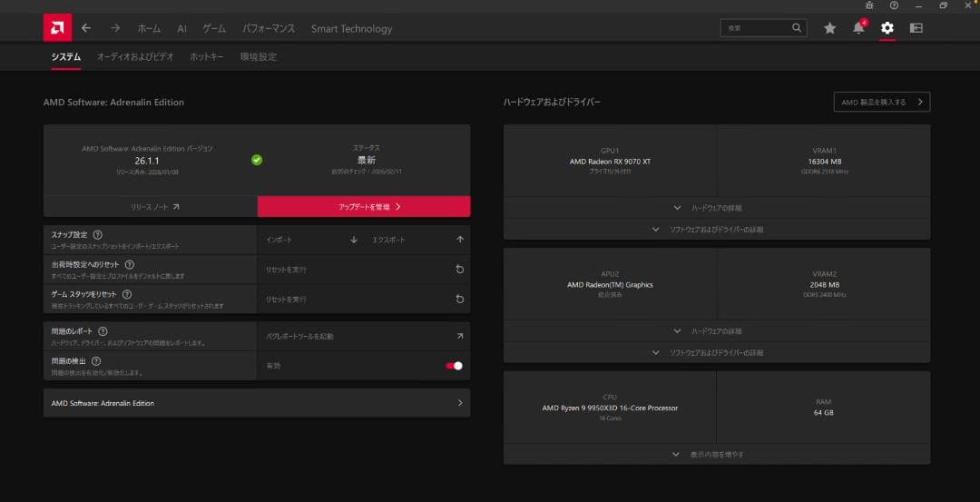Image resolution: width=980 pixels, height=502 pixels.
Task: Click the 16304 MB VRAM value
Action: [824, 162]
